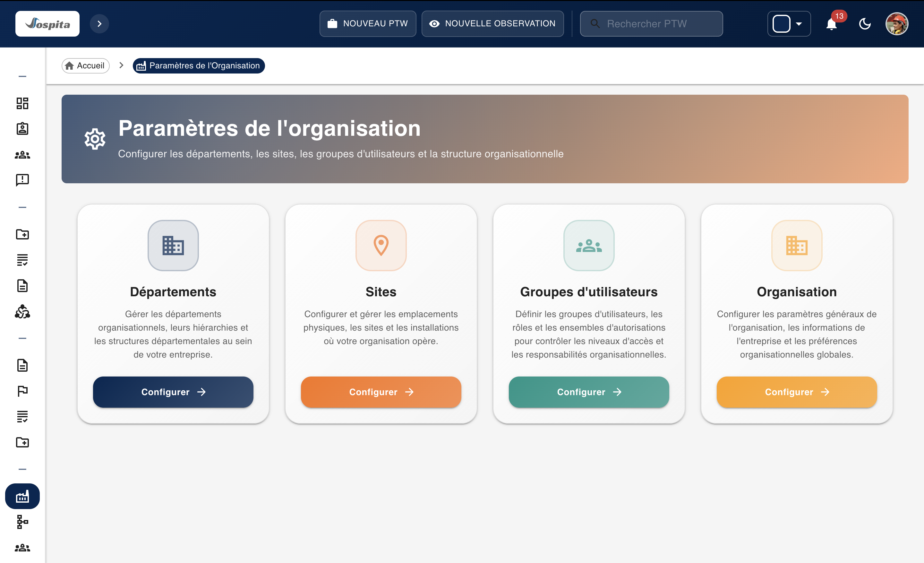The width and height of the screenshot is (924, 563).
Task: Click the flag icon in sidebar
Action: point(22,391)
